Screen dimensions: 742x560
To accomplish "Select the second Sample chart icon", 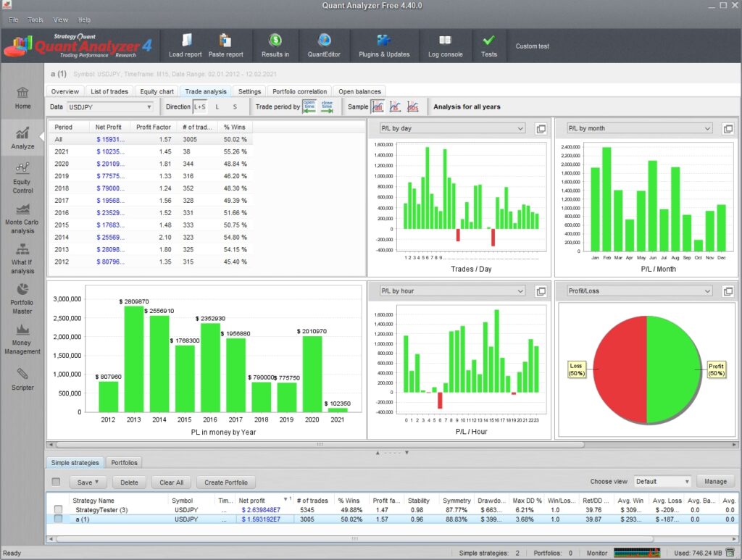I will point(395,106).
